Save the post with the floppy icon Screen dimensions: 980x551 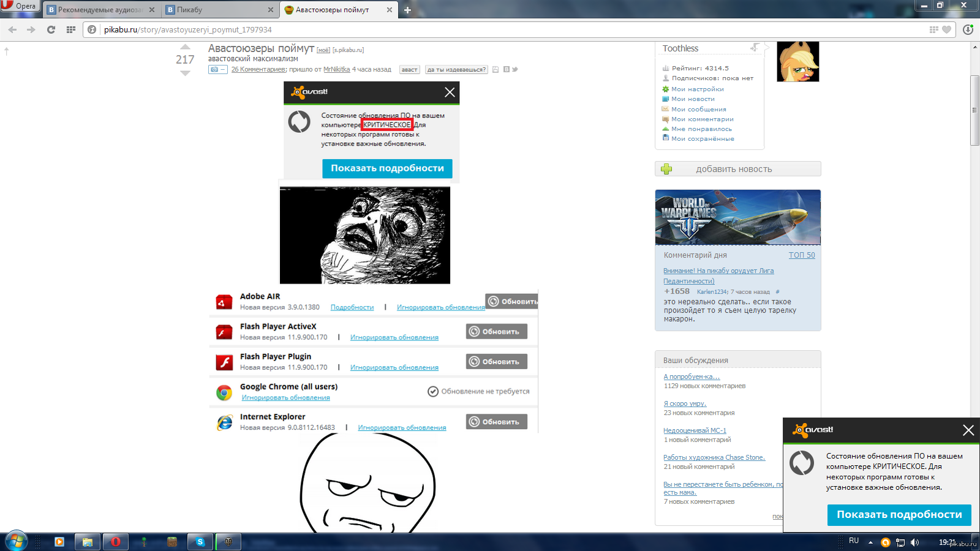click(x=496, y=70)
